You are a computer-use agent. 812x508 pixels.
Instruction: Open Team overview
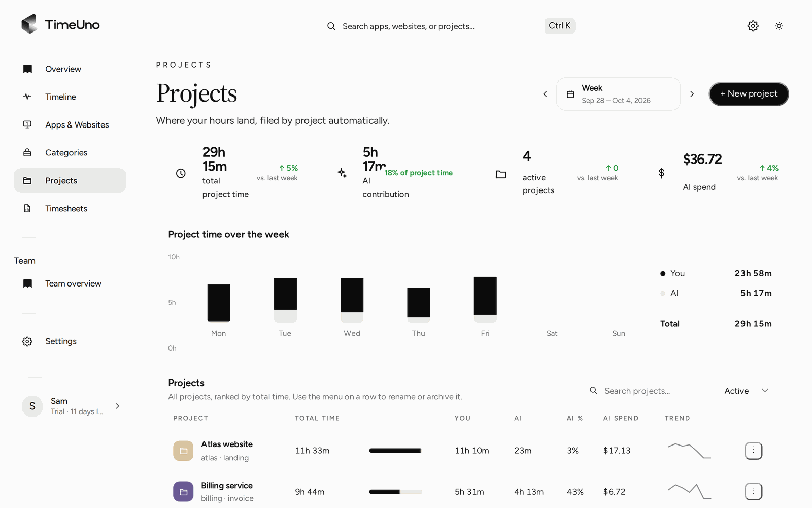70,283
